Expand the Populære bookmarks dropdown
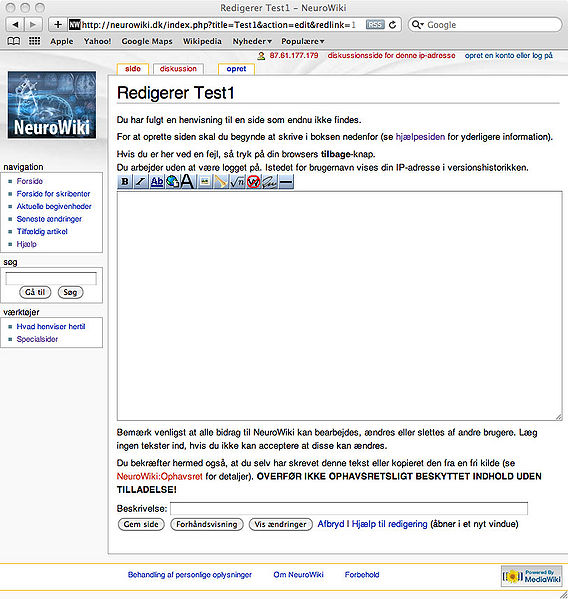The width and height of the screenshot is (568, 599). pyautogui.click(x=303, y=41)
